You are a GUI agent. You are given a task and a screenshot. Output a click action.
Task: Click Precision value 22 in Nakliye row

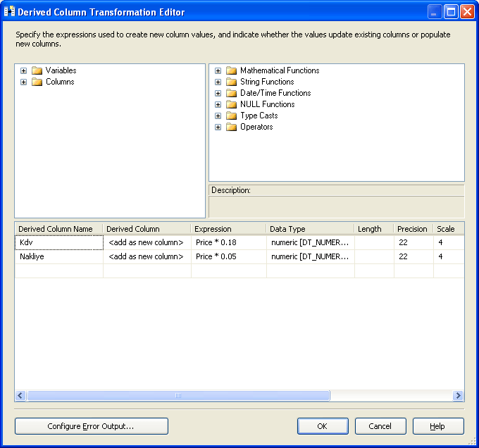pyautogui.click(x=413, y=256)
